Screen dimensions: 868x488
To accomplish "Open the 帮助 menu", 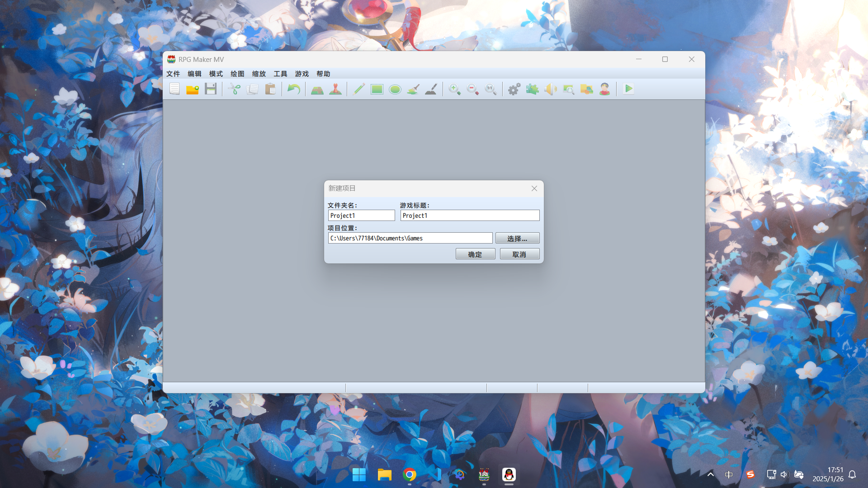I will pos(323,74).
